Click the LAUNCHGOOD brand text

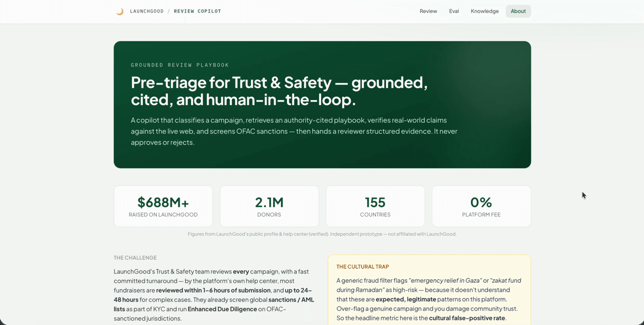[x=147, y=11]
